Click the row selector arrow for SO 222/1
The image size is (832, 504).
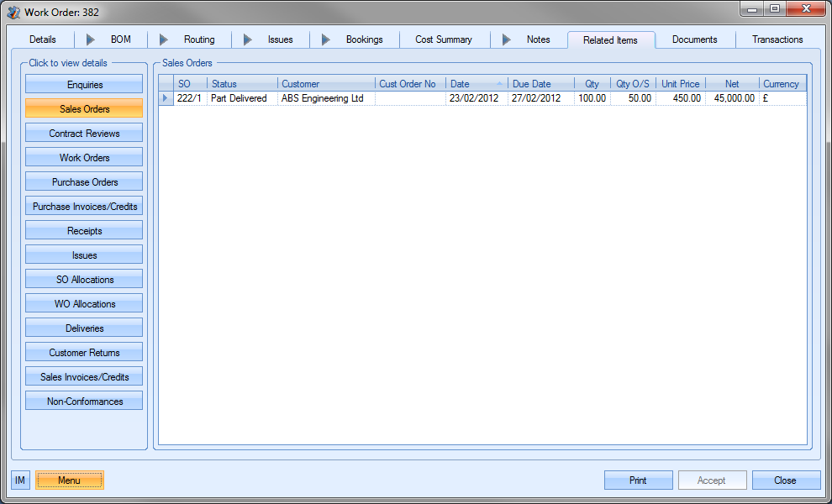click(166, 98)
